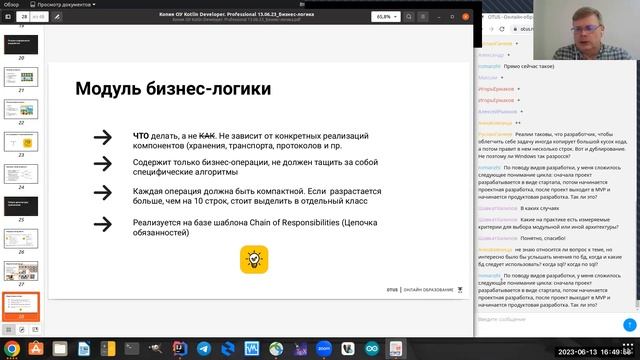Open the blue arrows app icon in dock
Image resolution: width=640 pixels, height=360 pixels.
pyautogui.click(x=228, y=349)
